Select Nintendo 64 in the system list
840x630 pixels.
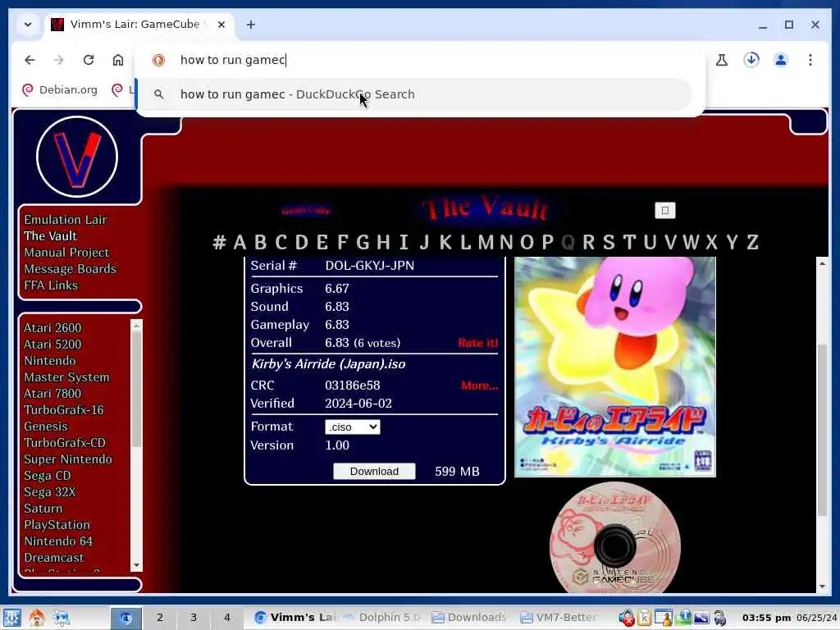tap(58, 541)
